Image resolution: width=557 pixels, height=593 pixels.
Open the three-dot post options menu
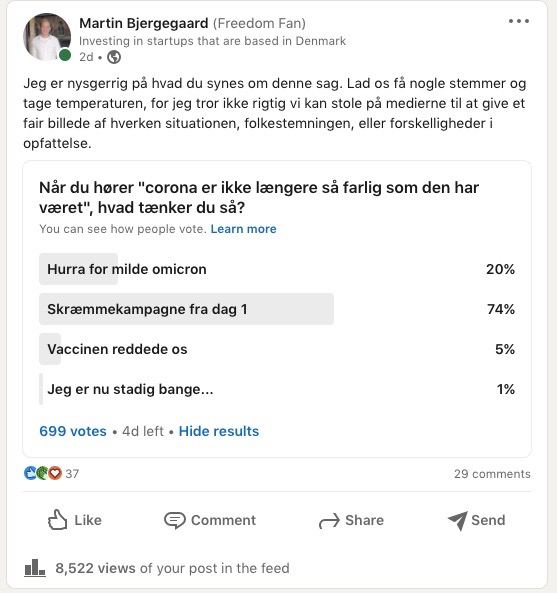[x=518, y=21]
